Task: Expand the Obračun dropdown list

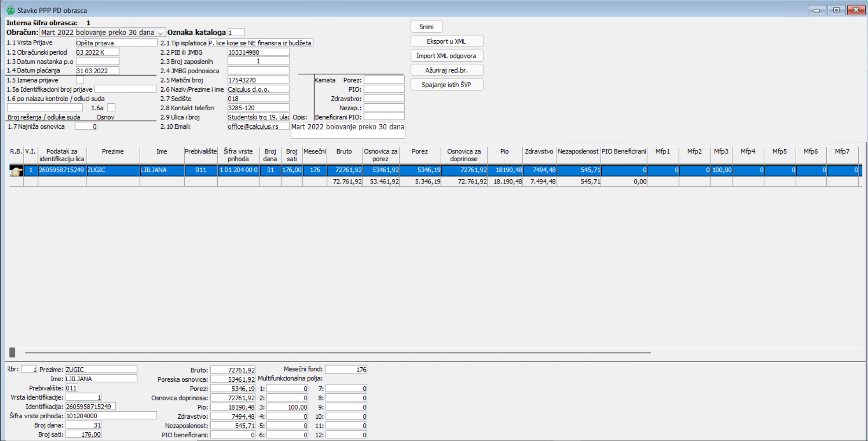Action: tap(160, 33)
